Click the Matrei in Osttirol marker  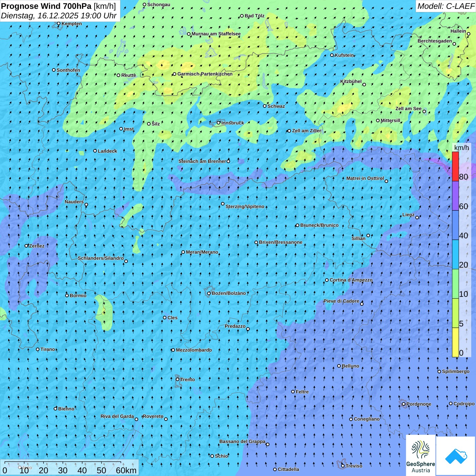[x=386, y=181]
